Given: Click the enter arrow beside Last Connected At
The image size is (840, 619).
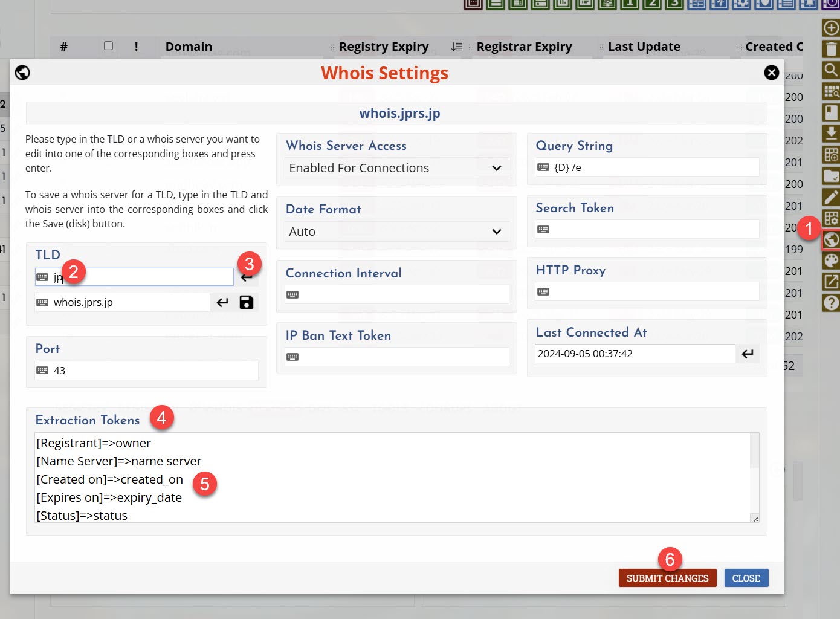Looking at the screenshot, I should tap(748, 354).
